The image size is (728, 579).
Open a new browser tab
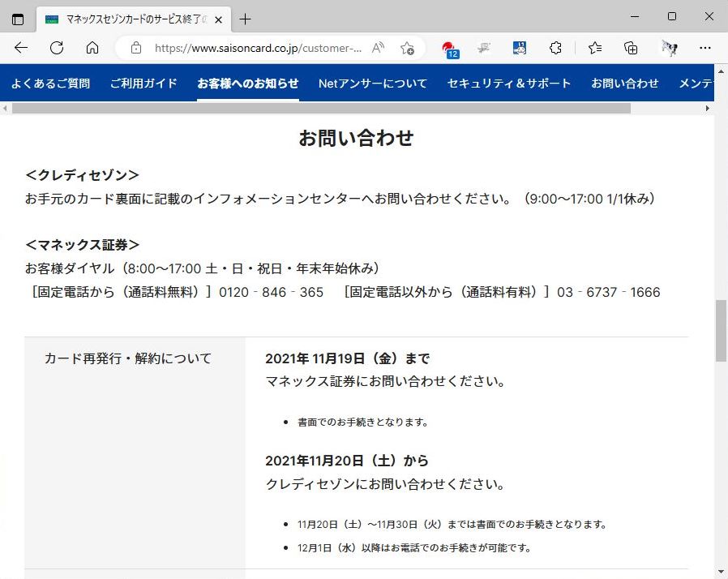point(245,19)
